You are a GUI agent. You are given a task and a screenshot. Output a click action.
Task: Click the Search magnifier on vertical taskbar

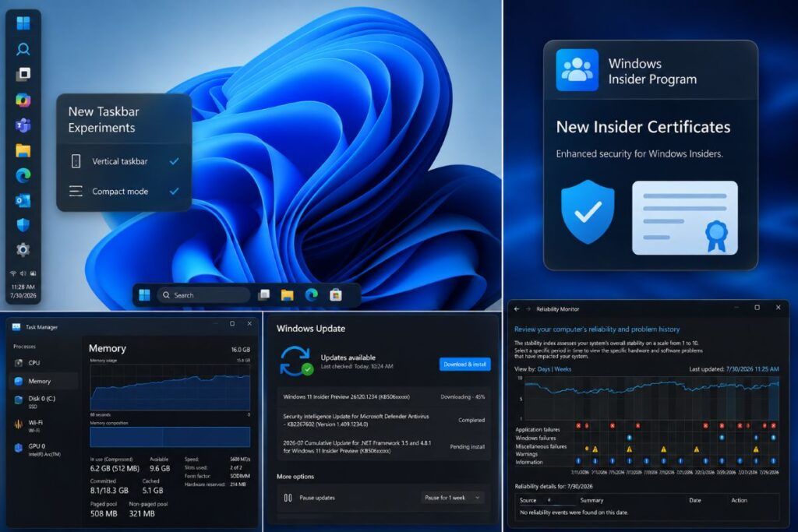[x=23, y=49]
